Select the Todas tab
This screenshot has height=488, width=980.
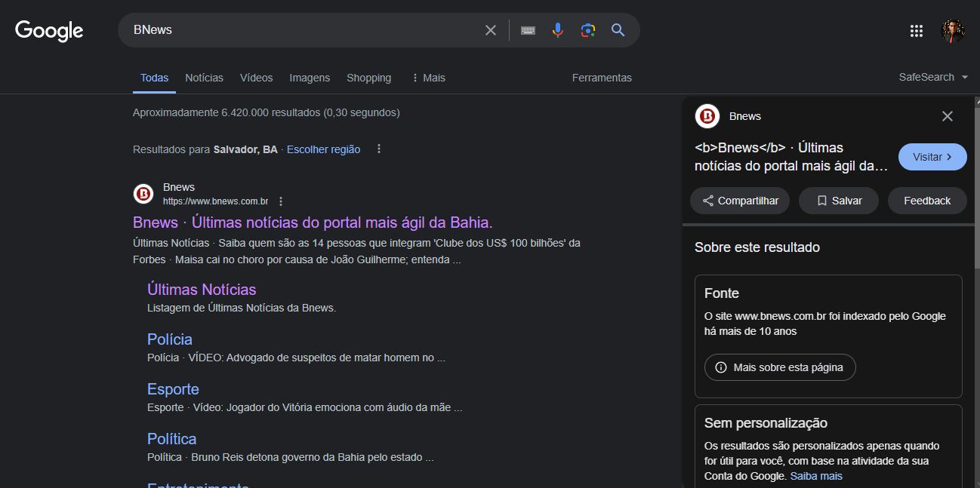point(154,78)
